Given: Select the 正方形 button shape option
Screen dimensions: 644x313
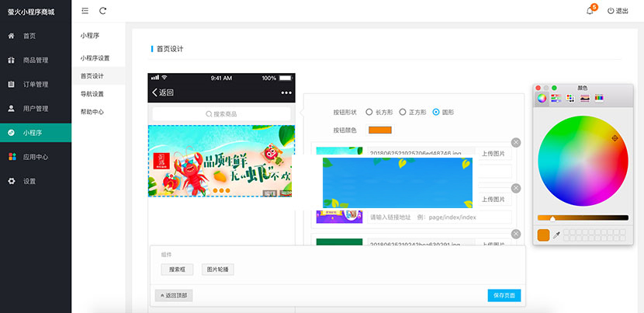Looking at the screenshot, I should coord(403,112).
